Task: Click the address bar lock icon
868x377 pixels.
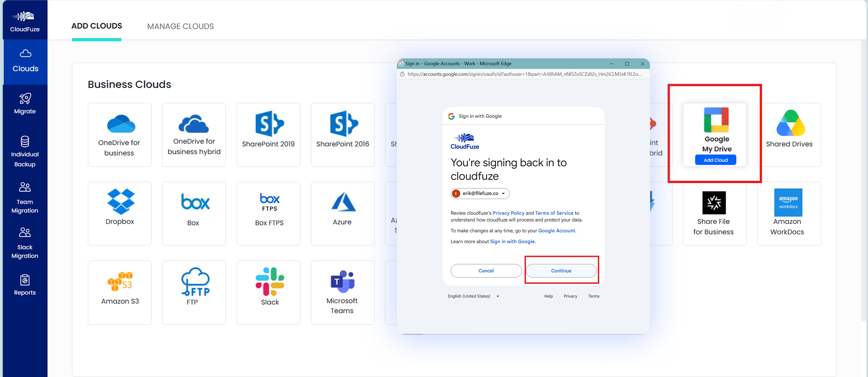Action: pyautogui.click(x=402, y=74)
